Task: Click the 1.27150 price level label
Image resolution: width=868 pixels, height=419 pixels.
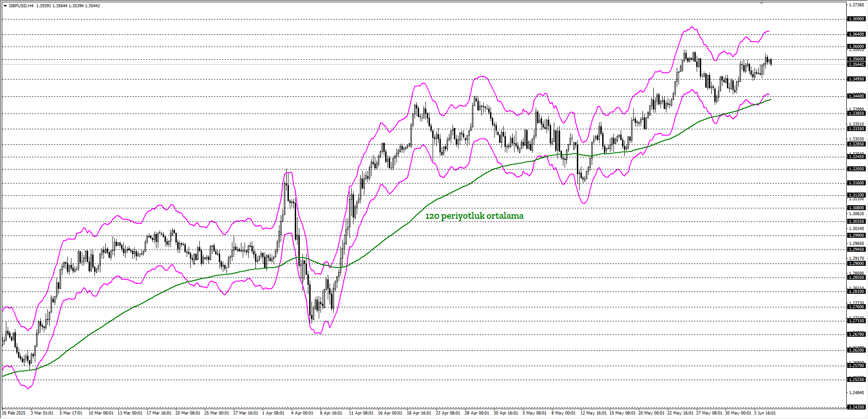Action: (856, 321)
